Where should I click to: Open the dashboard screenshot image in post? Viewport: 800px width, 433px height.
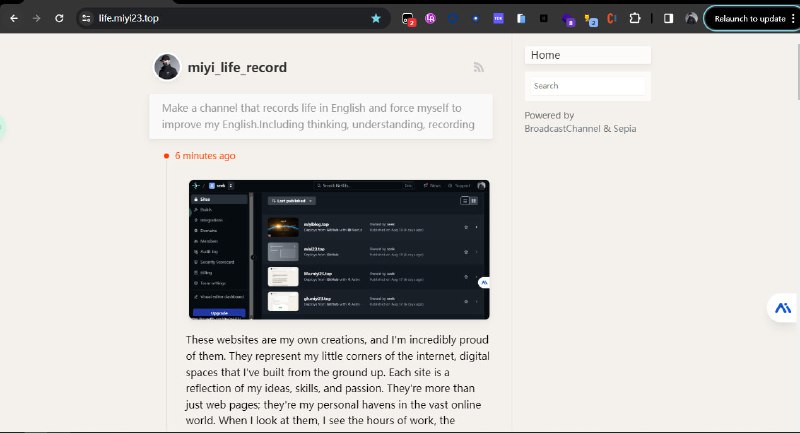339,250
